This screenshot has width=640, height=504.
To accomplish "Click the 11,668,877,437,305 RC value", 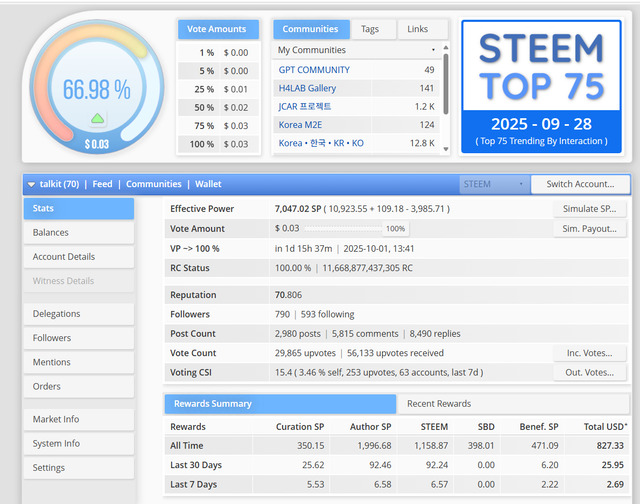I will (367, 268).
